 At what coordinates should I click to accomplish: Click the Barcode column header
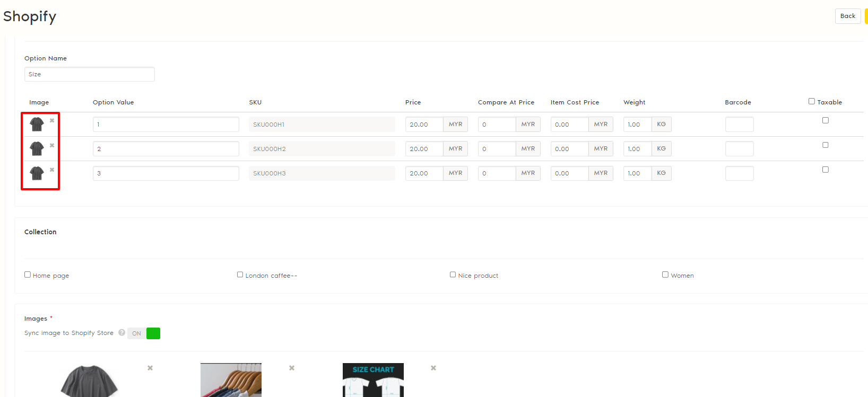tap(738, 102)
